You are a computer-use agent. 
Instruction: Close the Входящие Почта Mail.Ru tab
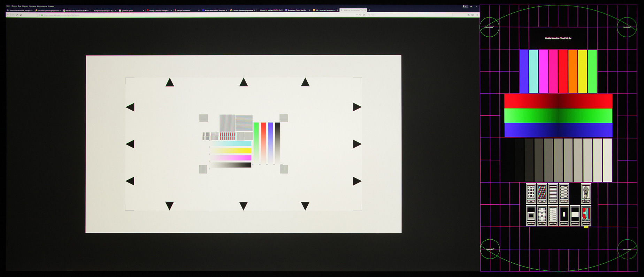click(x=309, y=10)
